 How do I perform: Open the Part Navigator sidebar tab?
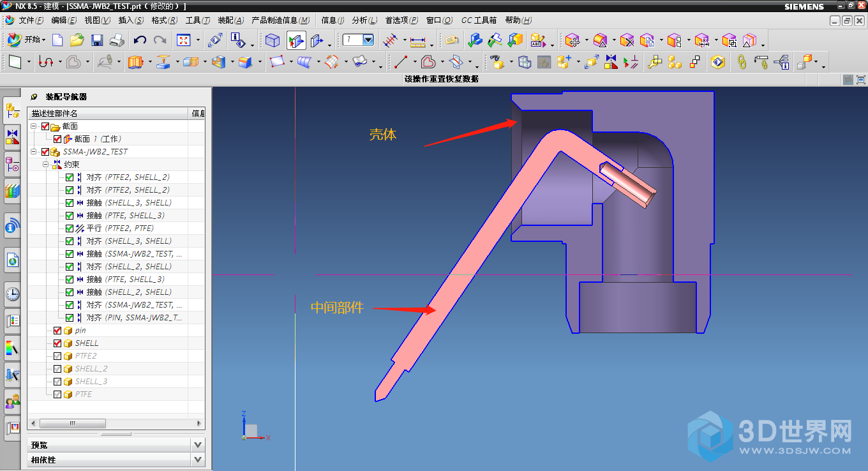(x=12, y=163)
